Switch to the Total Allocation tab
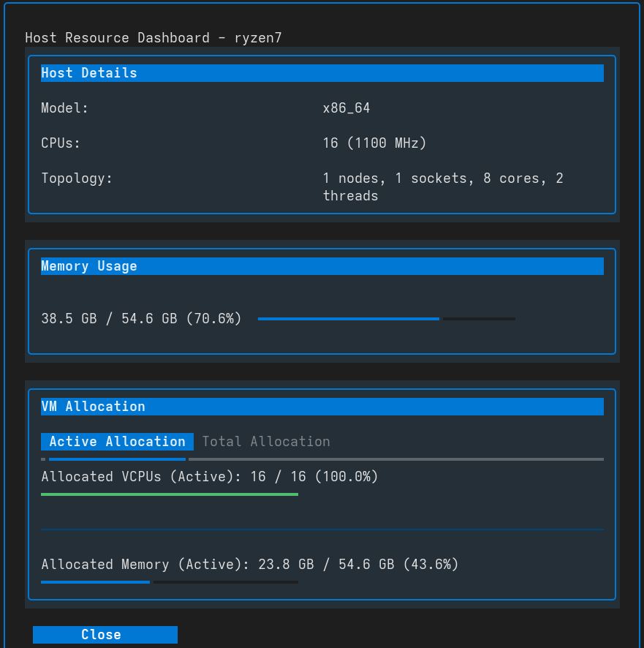The height and width of the screenshot is (648, 644). click(265, 441)
